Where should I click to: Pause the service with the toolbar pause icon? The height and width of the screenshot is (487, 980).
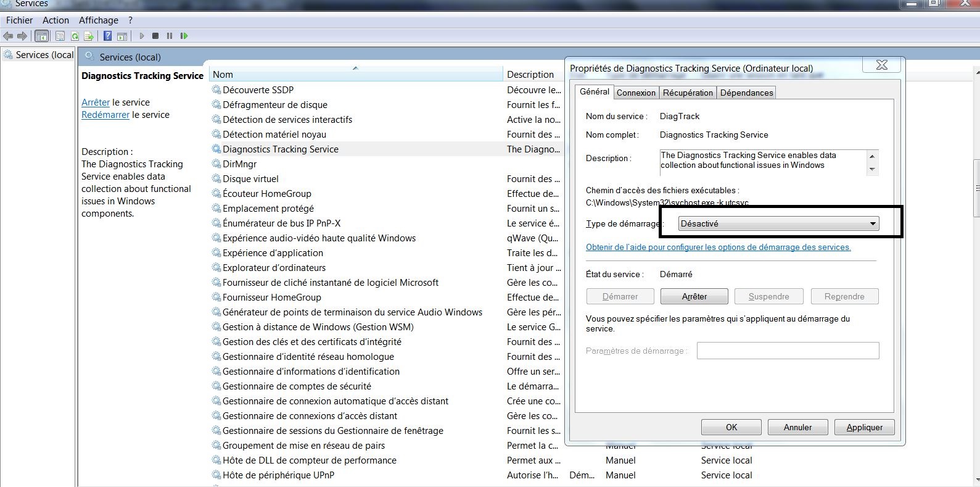[x=170, y=36]
